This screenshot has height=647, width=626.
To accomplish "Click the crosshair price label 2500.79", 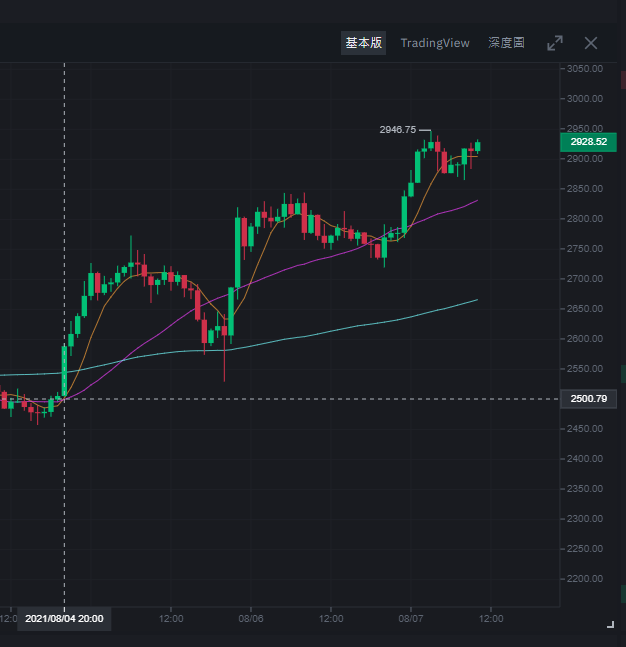I will point(588,399).
